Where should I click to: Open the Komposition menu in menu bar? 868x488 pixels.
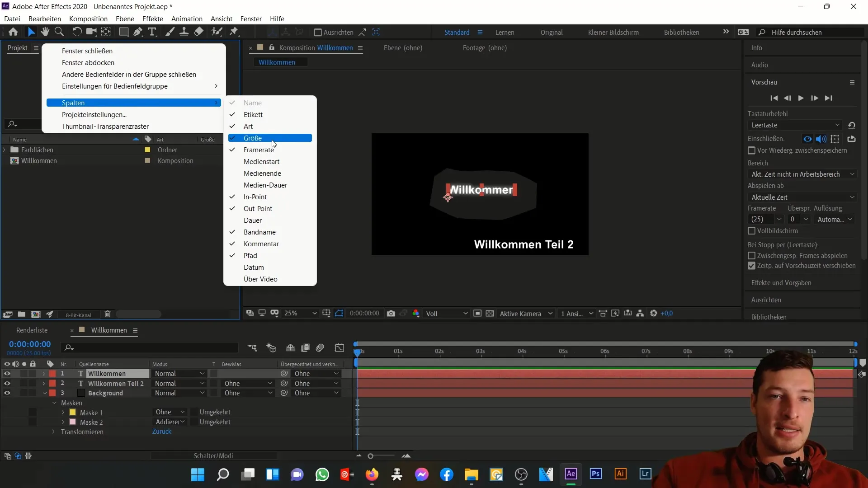(88, 19)
